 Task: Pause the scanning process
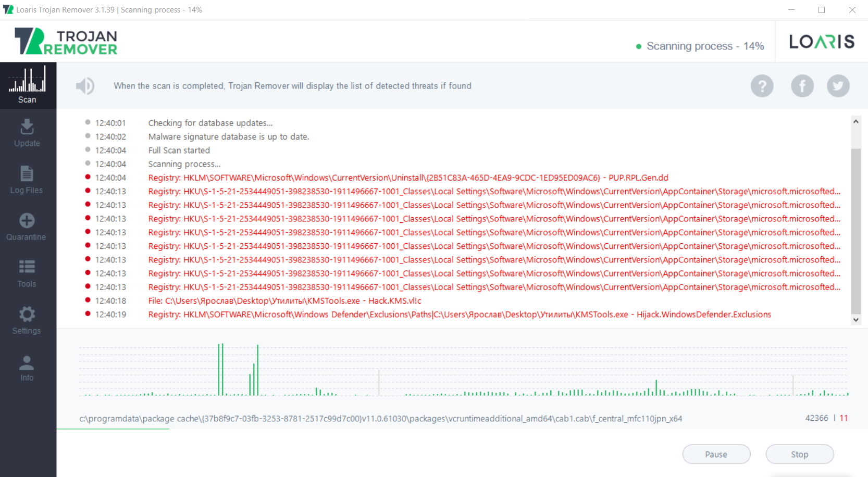[716, 454]
